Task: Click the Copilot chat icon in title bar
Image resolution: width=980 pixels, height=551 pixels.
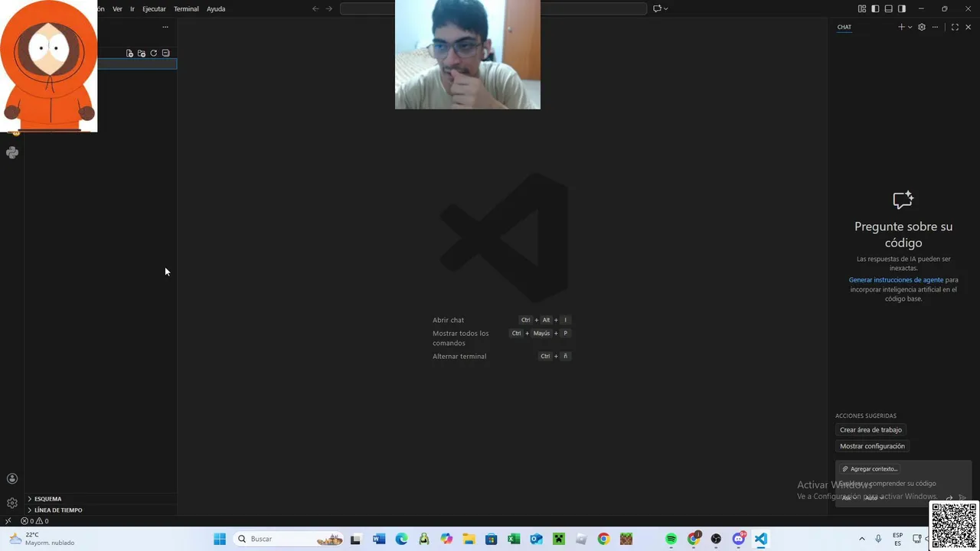Action: point(657,8)
